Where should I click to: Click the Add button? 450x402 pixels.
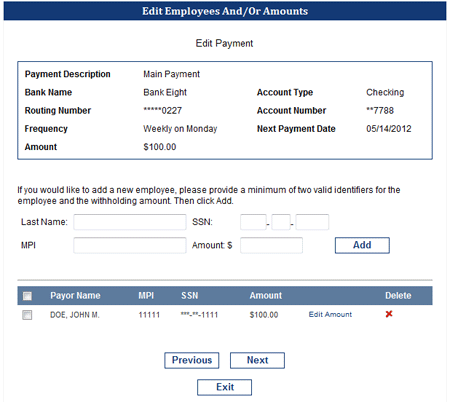point(362,245)
